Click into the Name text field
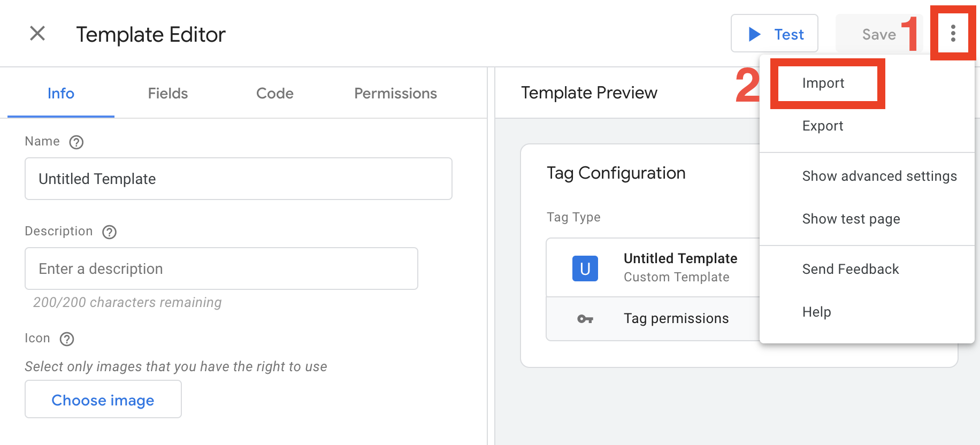The height and width of the screenshot is (445, 980). [238, 179]
